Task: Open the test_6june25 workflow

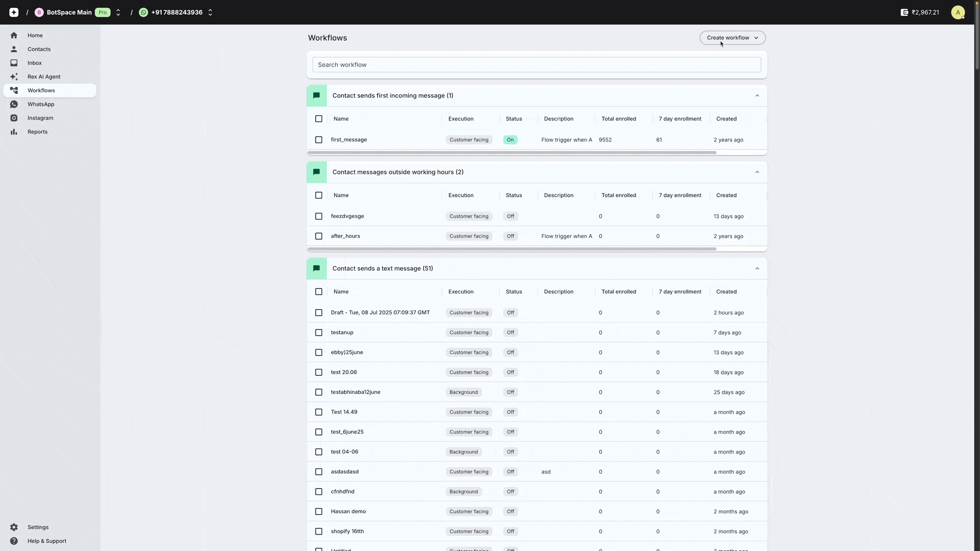Action: click(x=347, y=432)
